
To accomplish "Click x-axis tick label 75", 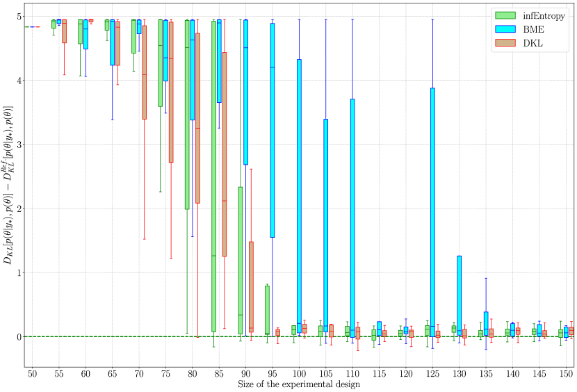I will pos(165,374).
